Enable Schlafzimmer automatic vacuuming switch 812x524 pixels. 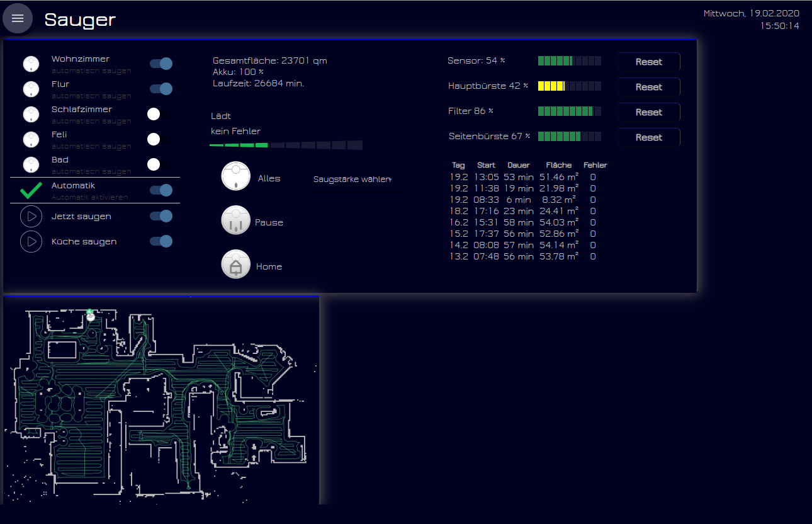coord(158,114)
